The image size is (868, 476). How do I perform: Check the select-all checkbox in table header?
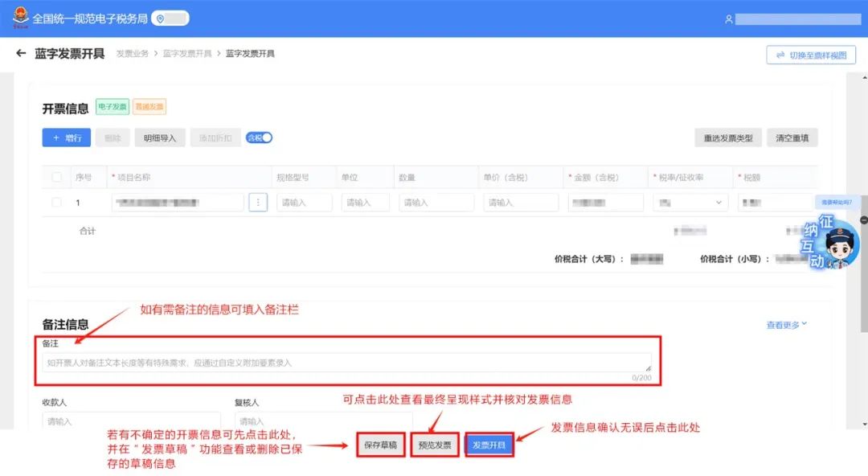tap(56, 177)
